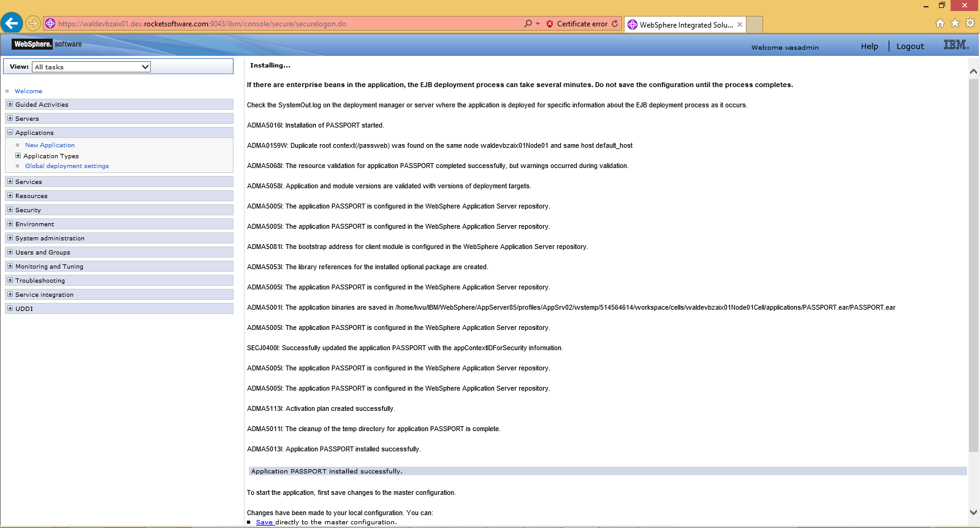Image resolution: width=980 pixels, height=528 pixels.
Task: Click the search magnifier in the address bar
Action: (528, 23)
